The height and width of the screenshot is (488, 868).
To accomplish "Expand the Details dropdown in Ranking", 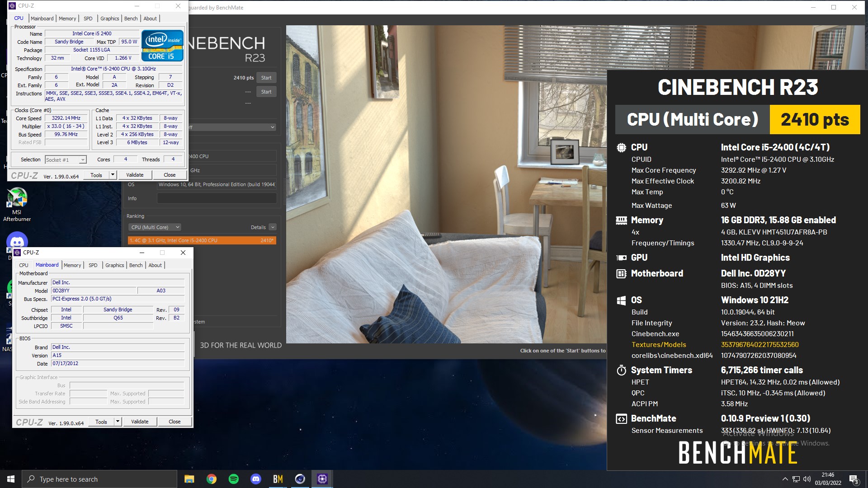I will [x=272, y=227].
